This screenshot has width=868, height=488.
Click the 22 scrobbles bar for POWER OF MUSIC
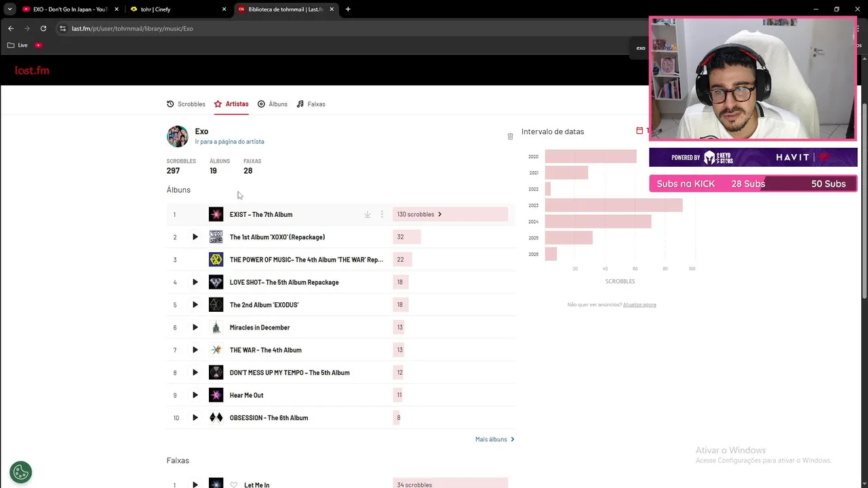pos(402,260)
